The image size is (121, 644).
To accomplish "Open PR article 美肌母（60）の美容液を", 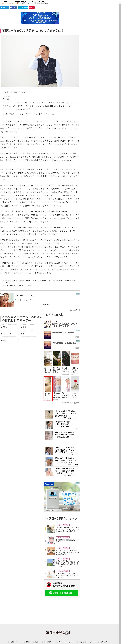I will [62, 435].
